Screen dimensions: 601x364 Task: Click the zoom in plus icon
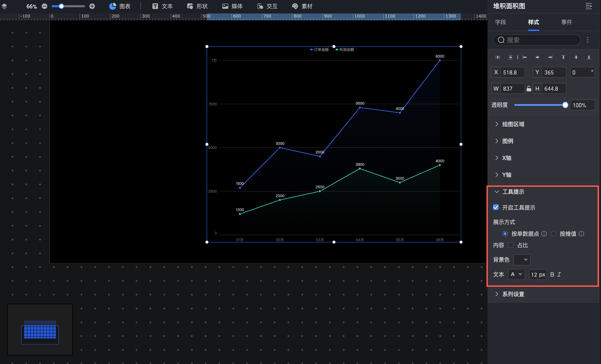point(92,6)
